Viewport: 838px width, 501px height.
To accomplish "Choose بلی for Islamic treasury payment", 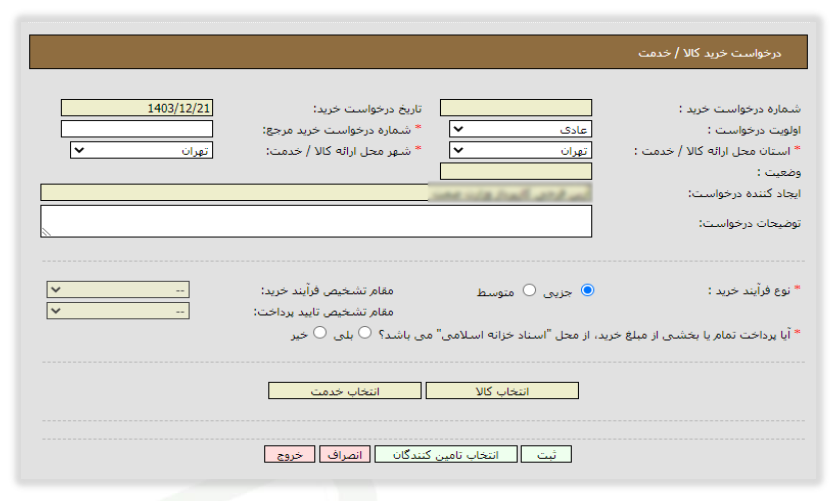I will point(365,333).
